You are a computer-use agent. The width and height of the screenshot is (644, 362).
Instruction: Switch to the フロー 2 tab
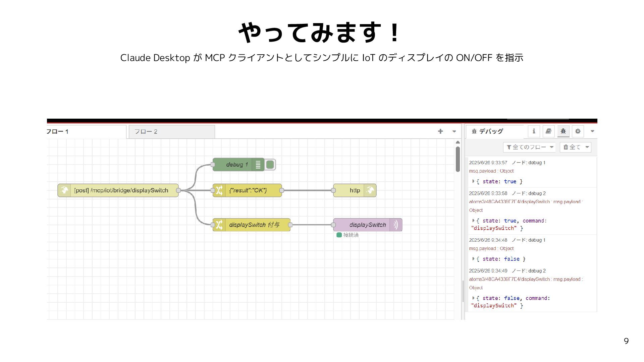(x=172, y=132)
